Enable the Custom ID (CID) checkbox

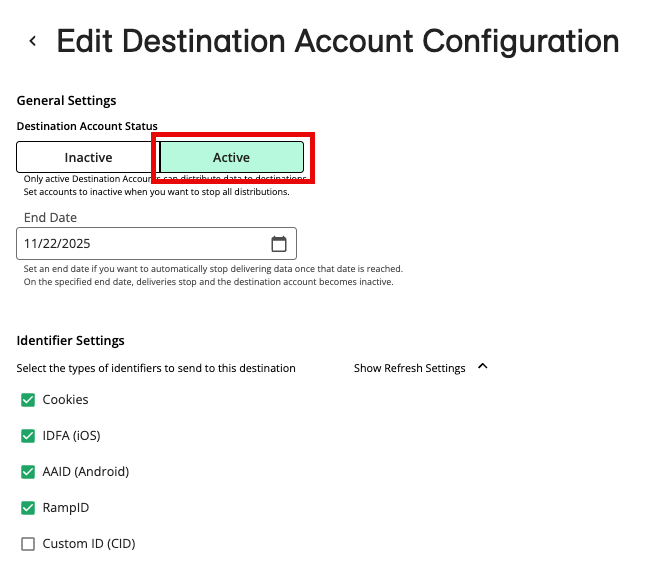(x=27, y=544)
